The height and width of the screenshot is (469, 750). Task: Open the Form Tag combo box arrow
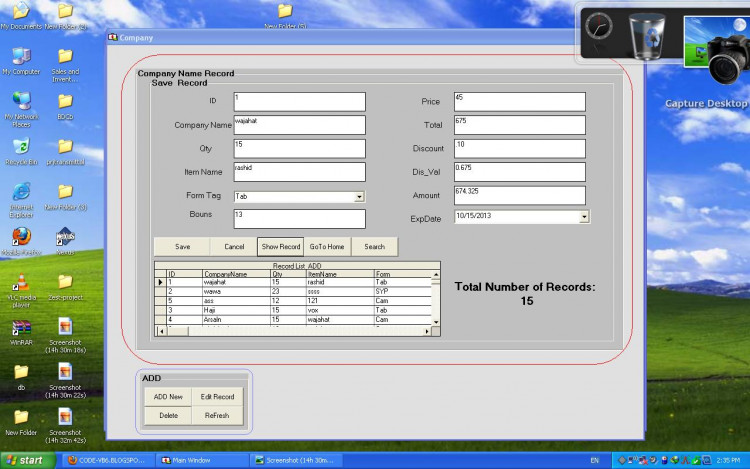point(359,197)
